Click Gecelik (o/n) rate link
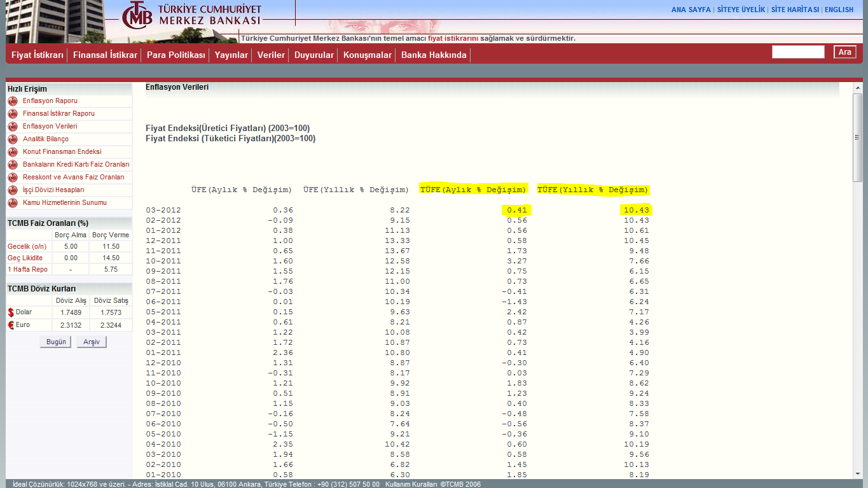 (x=27, y=247)
